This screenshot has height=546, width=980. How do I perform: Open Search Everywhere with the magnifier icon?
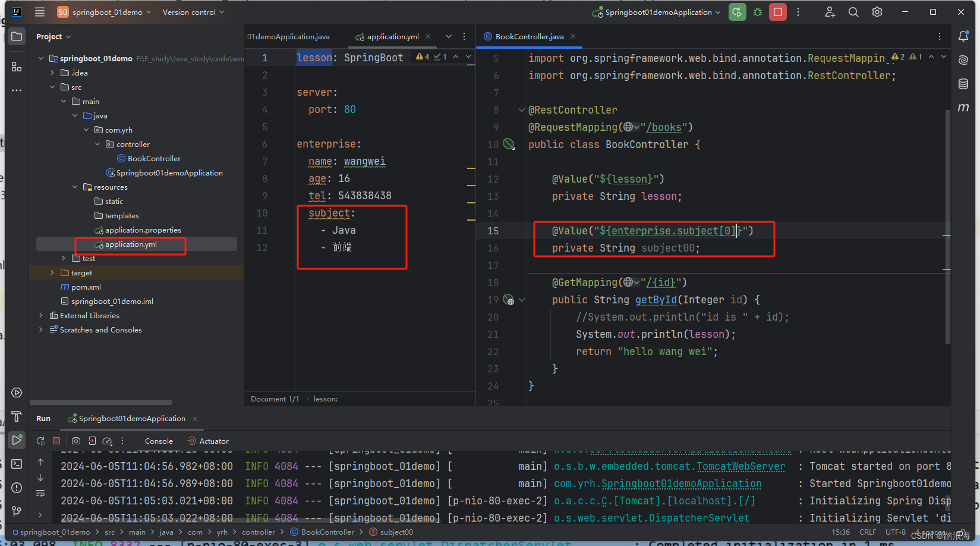pos(853,11)
